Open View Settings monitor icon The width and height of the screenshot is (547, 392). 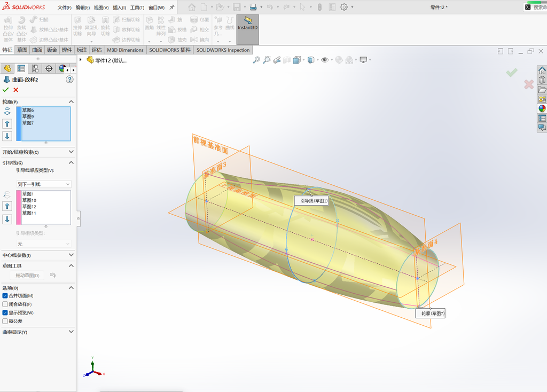coord(363,60)
